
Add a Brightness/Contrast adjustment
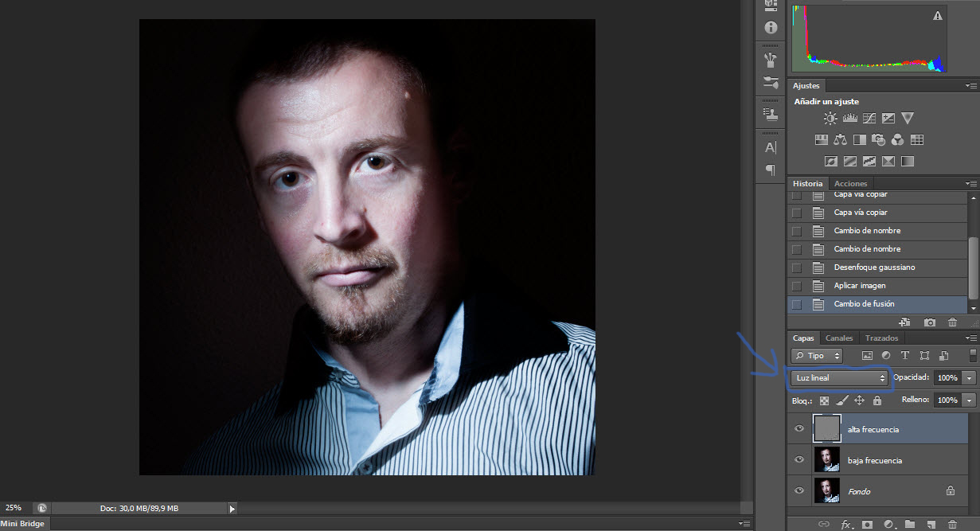pyautogui.click(x=830, y=118)
